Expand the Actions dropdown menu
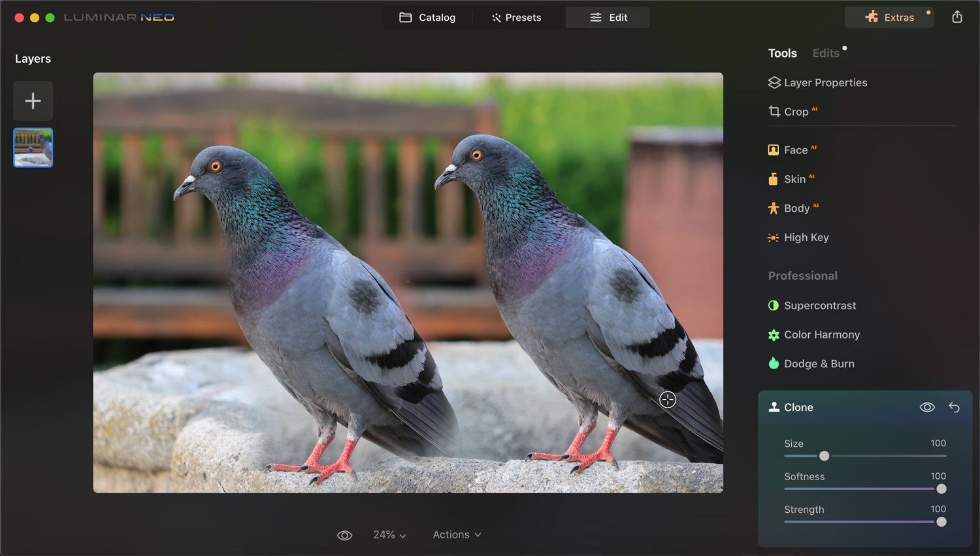Image resolution: width=980 pixels, height=556 pixels. [x=457, y=535]
